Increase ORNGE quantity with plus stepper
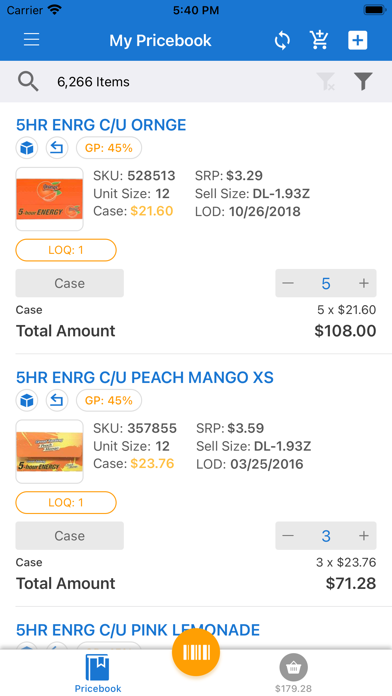 coord(364,283)
